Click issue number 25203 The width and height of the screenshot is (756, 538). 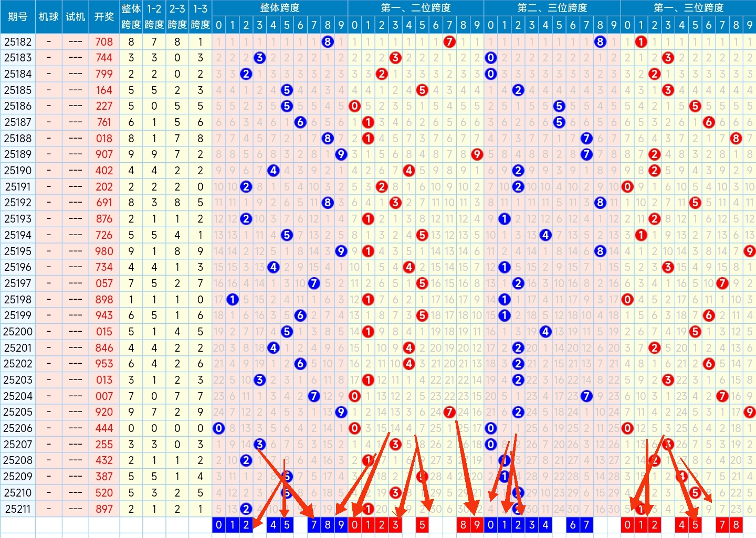(18, 380)
